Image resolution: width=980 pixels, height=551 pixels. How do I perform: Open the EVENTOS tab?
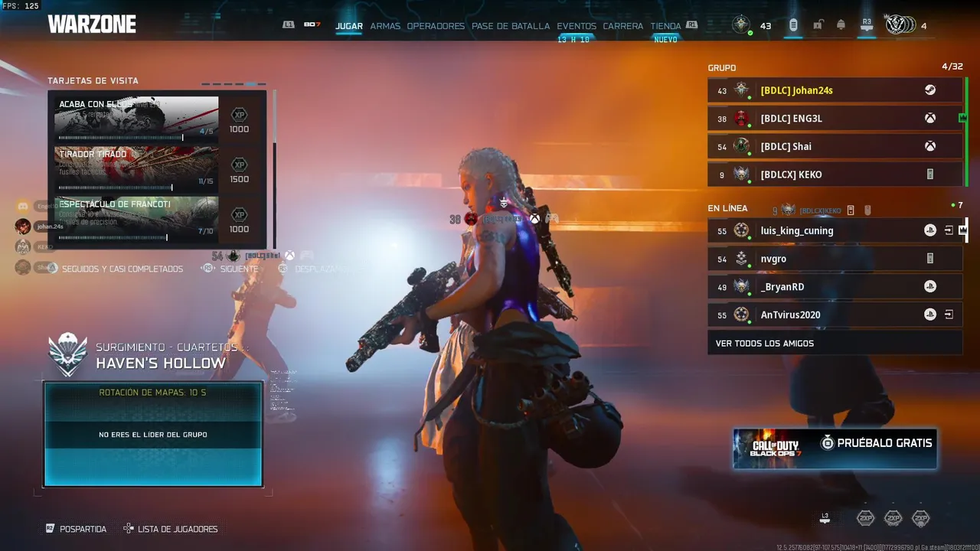pyautogui.click(x=577, y=26)
